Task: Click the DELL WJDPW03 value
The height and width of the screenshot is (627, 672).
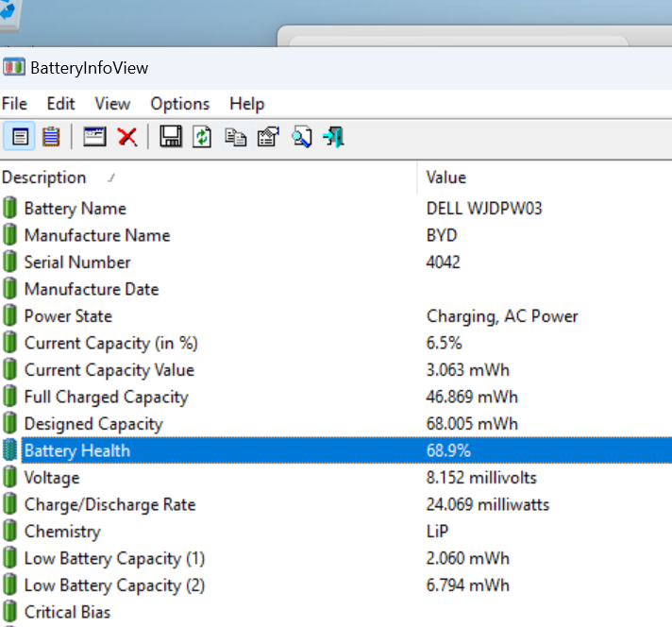Action: [x=484, y=209]
